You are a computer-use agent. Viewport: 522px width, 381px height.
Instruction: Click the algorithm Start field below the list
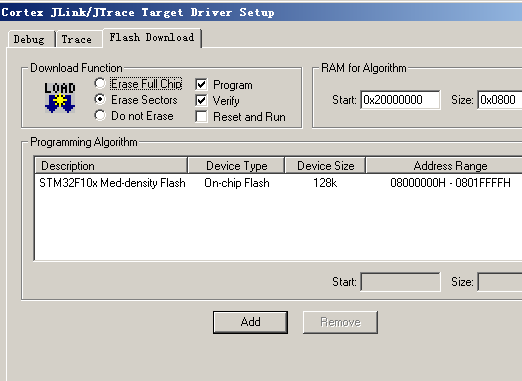coord(400,282)
